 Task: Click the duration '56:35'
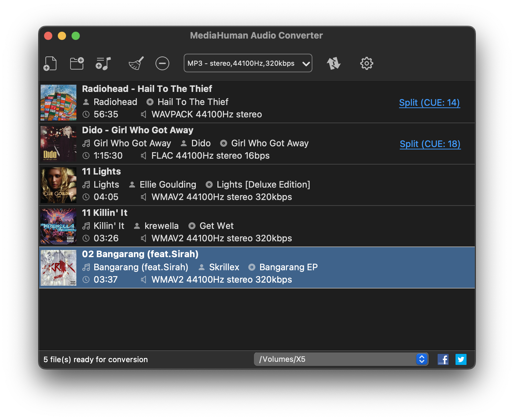click(106, 114)
